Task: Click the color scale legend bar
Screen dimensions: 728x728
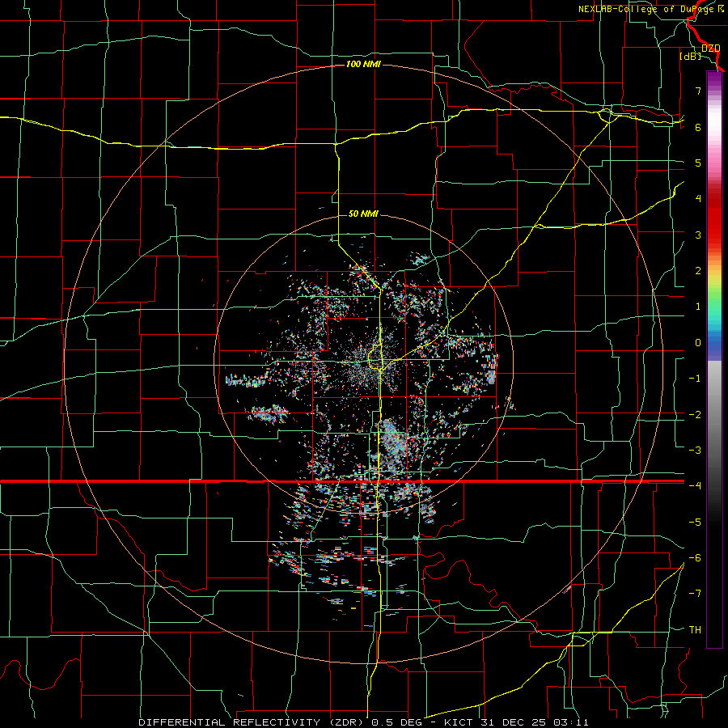Action: click(714, 359)
